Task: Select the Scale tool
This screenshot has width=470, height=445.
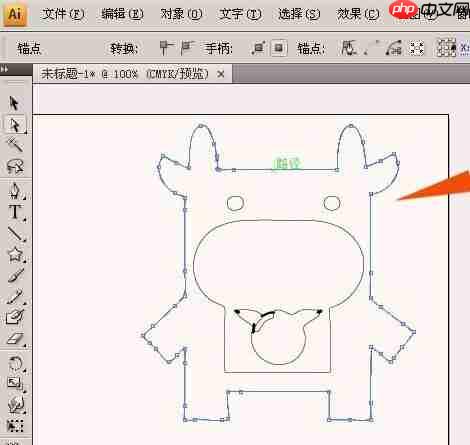Action: 15,383
